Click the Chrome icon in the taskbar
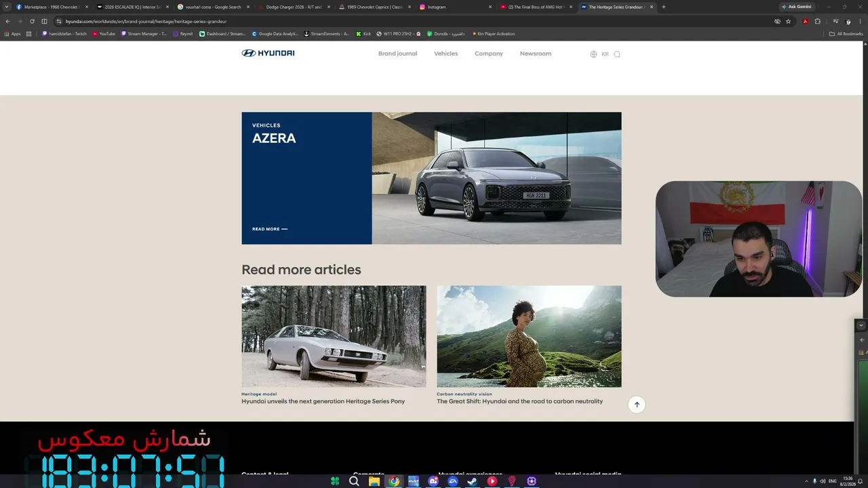Viewport: 868px width, 488px height. point(394,481)
